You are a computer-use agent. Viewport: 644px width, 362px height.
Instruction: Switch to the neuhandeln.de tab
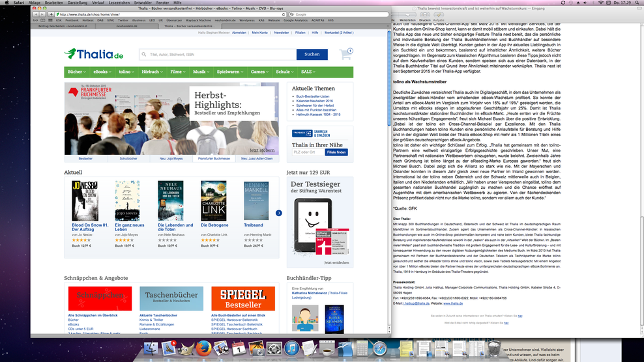(126, 26)
